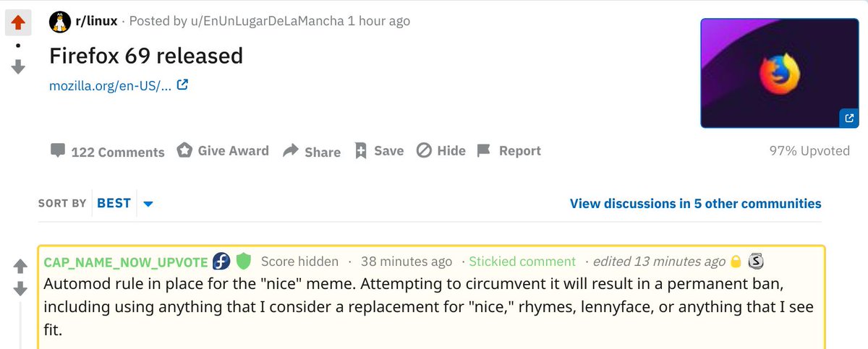Click the Fedora flair icon

(x=221, y=261)
